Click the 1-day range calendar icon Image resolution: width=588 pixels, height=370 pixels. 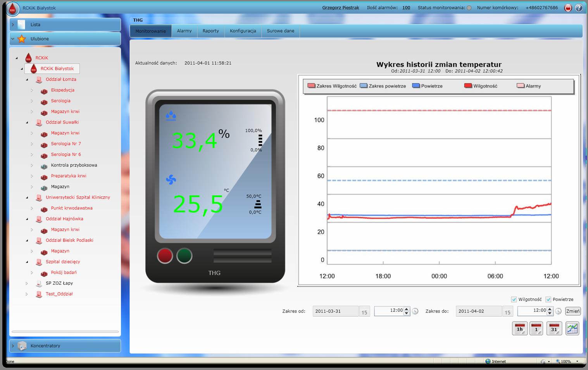pyautogui.click(x=536, y=328)
